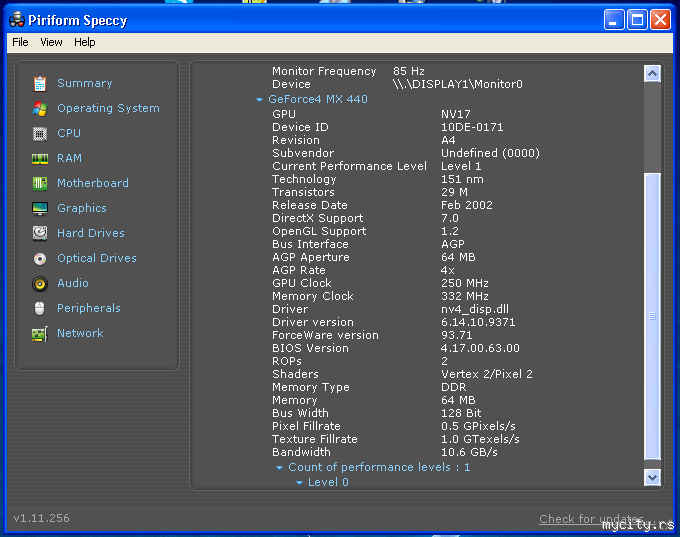Viewport: 680px width, 537px height.
Task: Click the Device ID value 10DE-0171
Action: click(472, 128)
